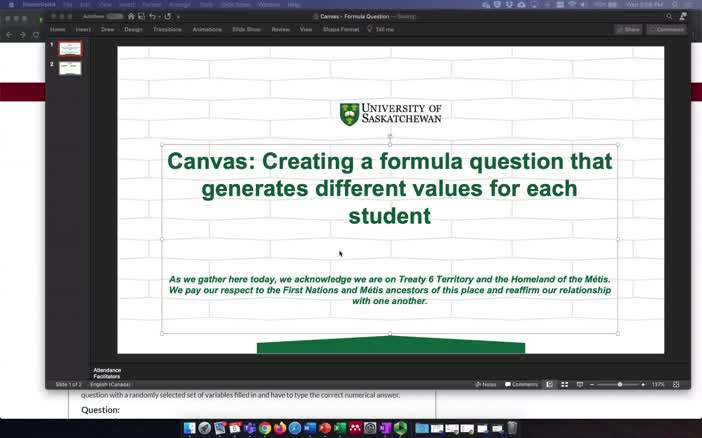Open the Shape Format ribbon tab
Screen dimensions: 702x438
click(x=341, y=30)
